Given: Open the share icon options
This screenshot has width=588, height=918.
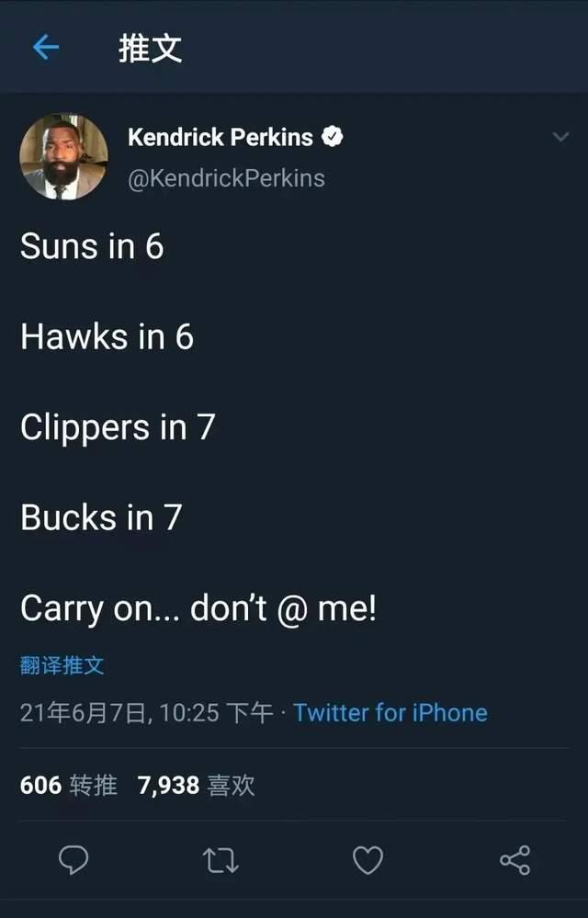Looking at the screenshot, I should pyautogui.click(x=514, y=859).
